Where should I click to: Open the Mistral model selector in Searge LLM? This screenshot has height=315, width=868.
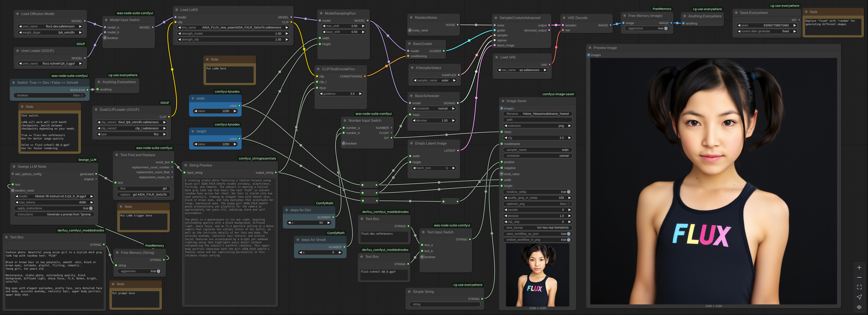pyautogui.click(x=54, y=197)
